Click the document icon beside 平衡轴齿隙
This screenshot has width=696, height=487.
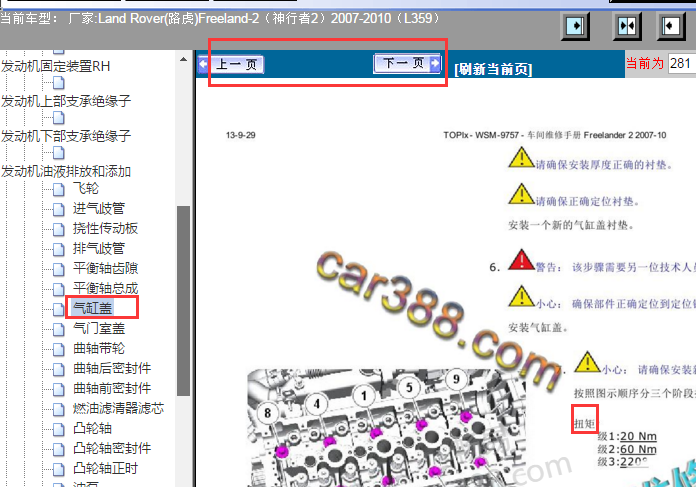59,269
